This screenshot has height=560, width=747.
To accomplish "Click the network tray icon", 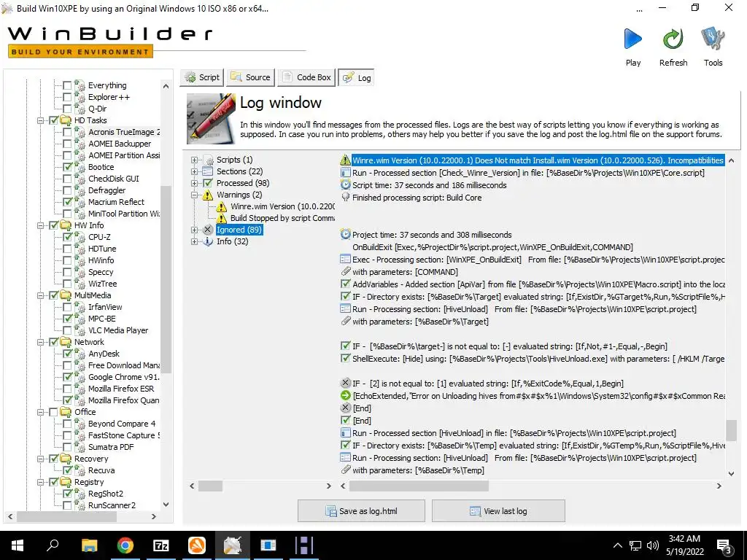I will click(635, 545).
